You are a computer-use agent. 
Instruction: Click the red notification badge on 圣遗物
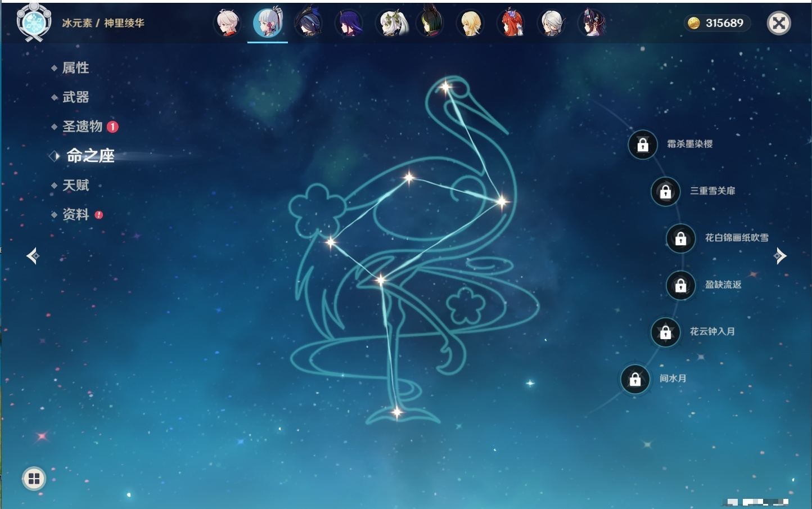pyautogui.click(x=112, y=127)
